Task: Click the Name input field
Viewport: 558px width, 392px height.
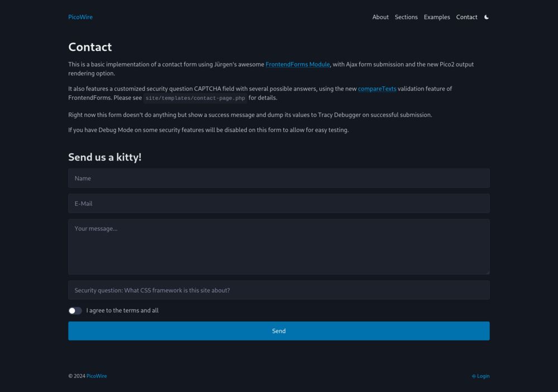Action: pyautogui.click(x=279, y=178)
